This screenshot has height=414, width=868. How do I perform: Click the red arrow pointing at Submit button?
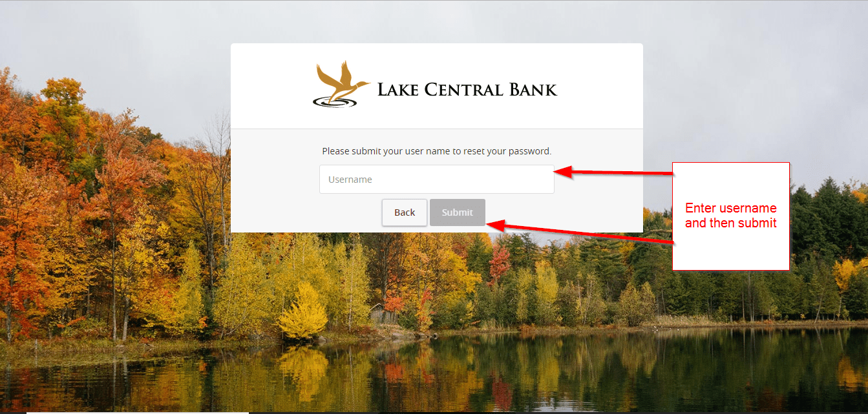580,233
